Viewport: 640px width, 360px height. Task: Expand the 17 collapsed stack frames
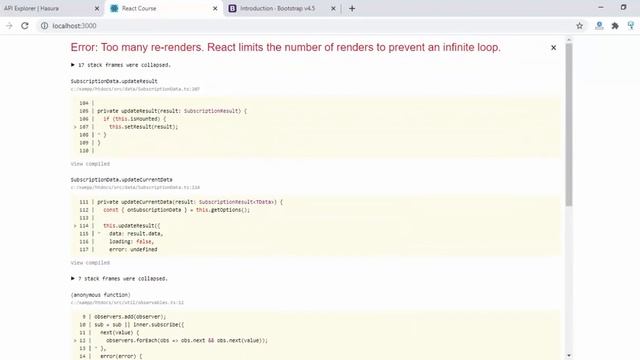pos(121,65)
